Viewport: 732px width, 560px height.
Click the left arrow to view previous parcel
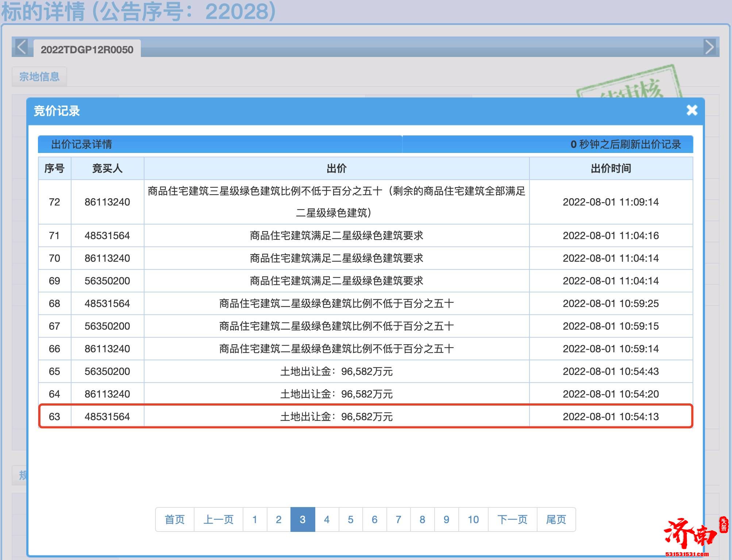pyautogui.click(x=21, y=48)
